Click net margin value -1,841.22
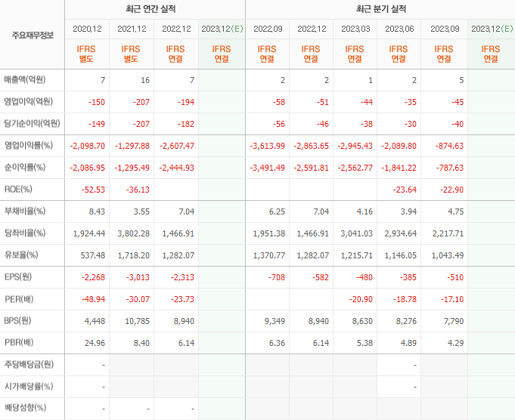The image size is (515, 420). [399, 168]
